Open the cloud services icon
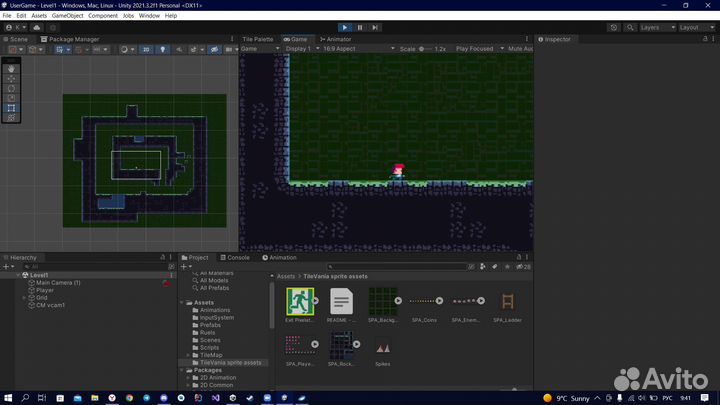Image resolution: width=720 pixels, height=405 pixels. pyautogui.click(x=37, y=28)
